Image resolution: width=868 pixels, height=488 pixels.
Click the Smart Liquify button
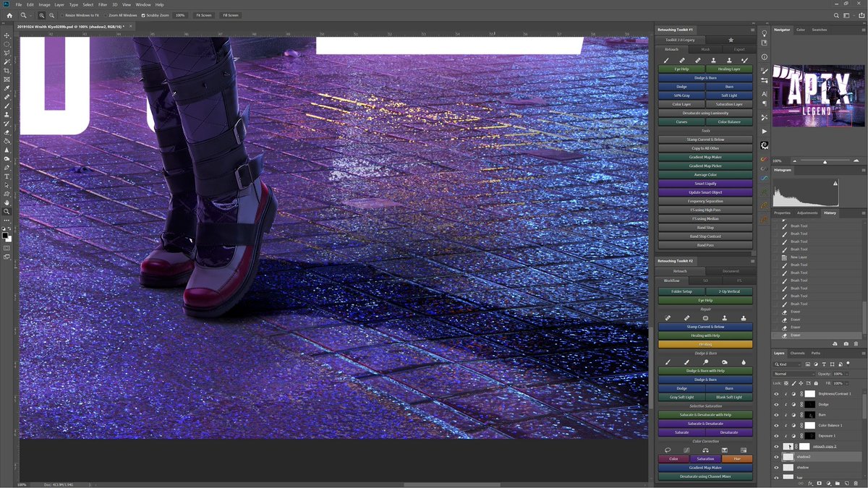(705, 184)
